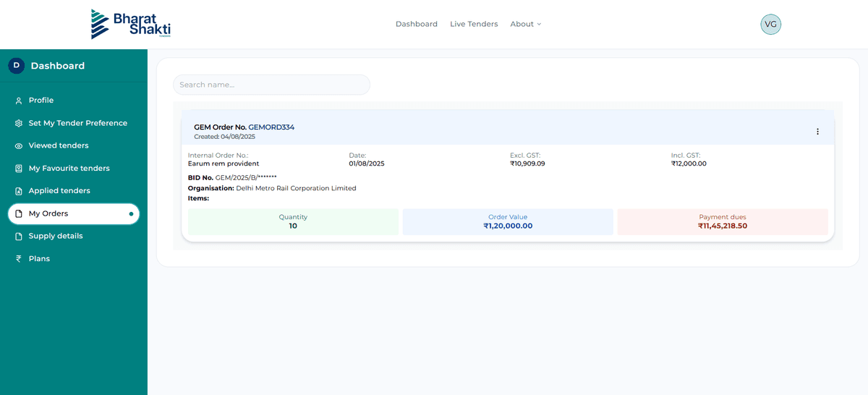The height and width of the screenshot is (395, 868).
Task: Click the Payment dues red tile
Action: pos(722,221)
